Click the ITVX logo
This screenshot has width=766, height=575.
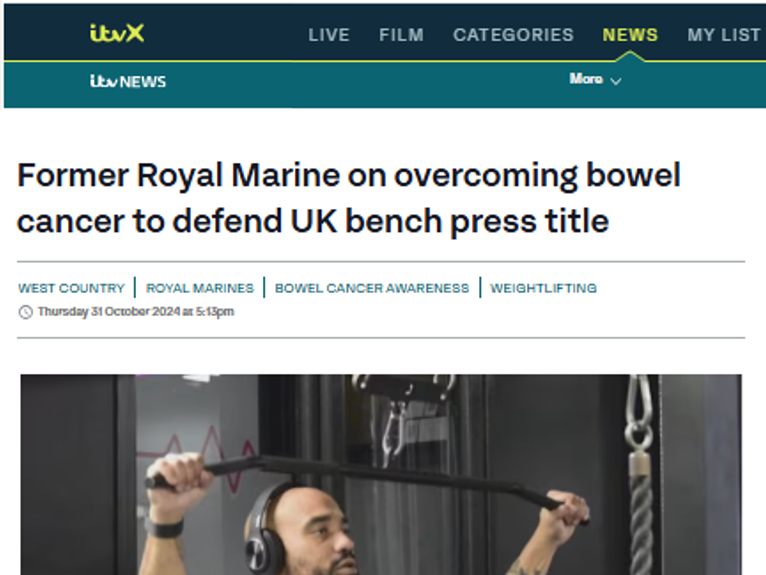coord(117,34)
